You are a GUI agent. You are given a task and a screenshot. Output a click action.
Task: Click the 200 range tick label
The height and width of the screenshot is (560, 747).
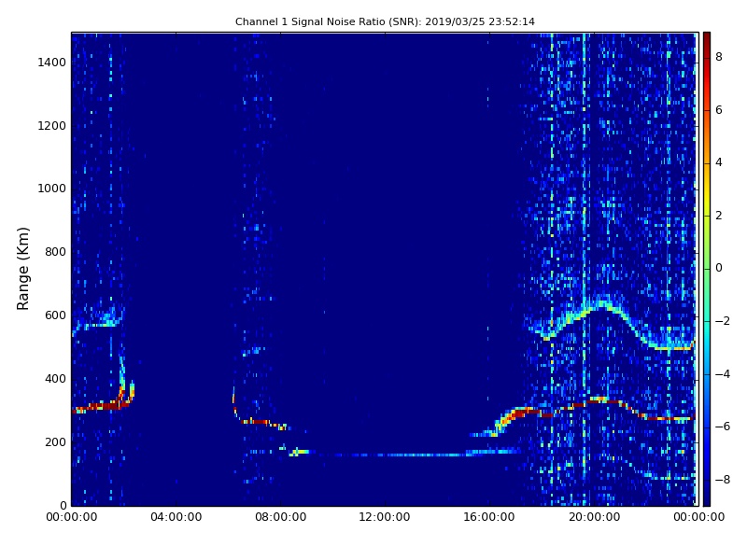tap(55, 441)
